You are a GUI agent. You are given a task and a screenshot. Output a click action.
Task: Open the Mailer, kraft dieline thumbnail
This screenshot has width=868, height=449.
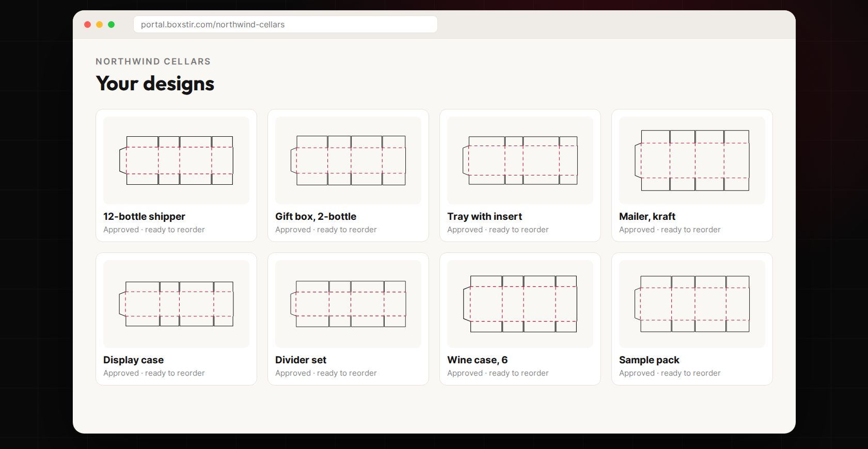692,161
